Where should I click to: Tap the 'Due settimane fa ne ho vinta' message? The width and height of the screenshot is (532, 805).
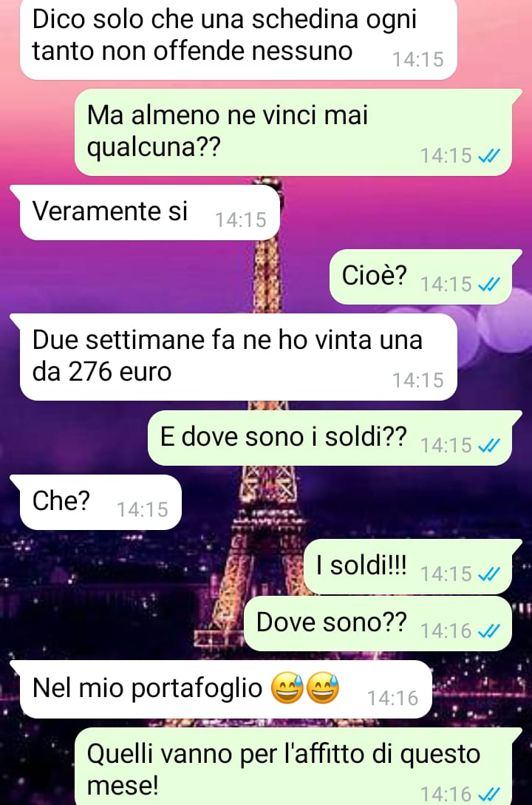click(x=239, y=357)
